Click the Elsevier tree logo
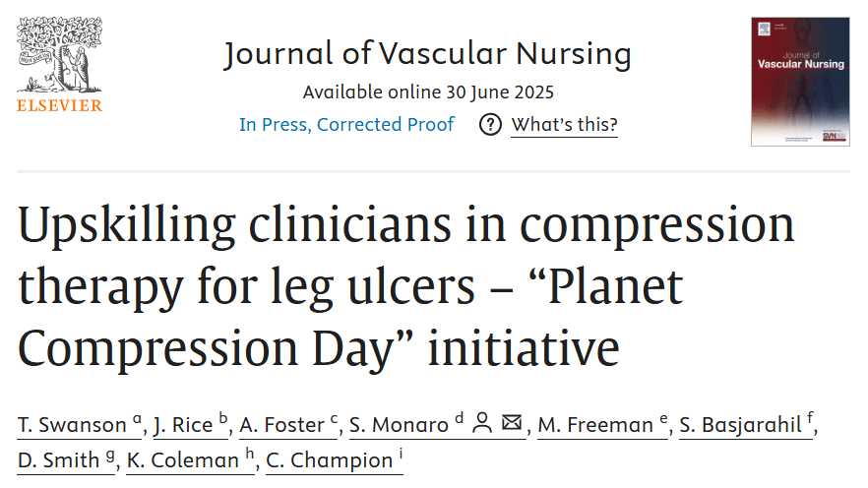The width and height of the screenshot is (868, 488). [x=59, y=54]
